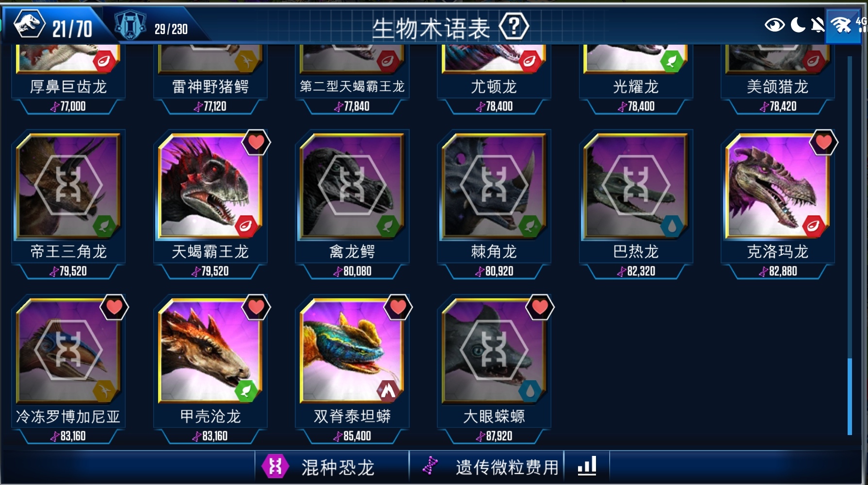The height and width of the screenshot is (485, 868).
Task: Open the 帝王三角龙 creature card
Action: pos(68,204)
